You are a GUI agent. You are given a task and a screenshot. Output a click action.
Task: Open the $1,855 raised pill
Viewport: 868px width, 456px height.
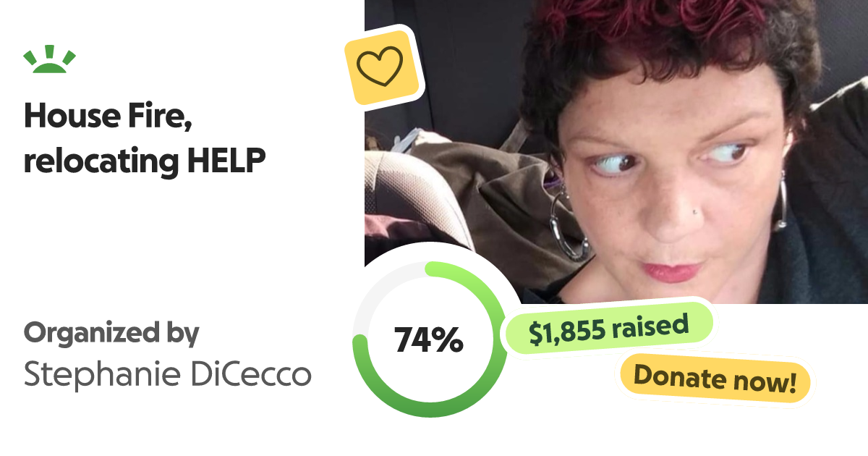(x=608, y=329)
